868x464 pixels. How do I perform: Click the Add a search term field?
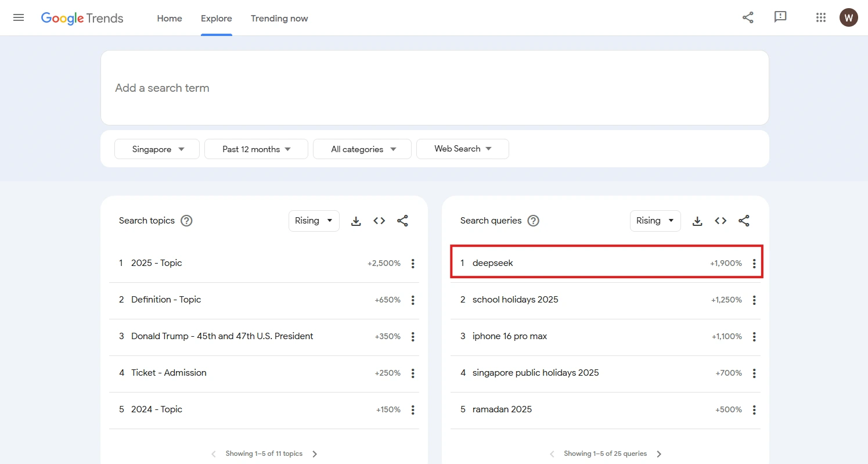point(435,88)
